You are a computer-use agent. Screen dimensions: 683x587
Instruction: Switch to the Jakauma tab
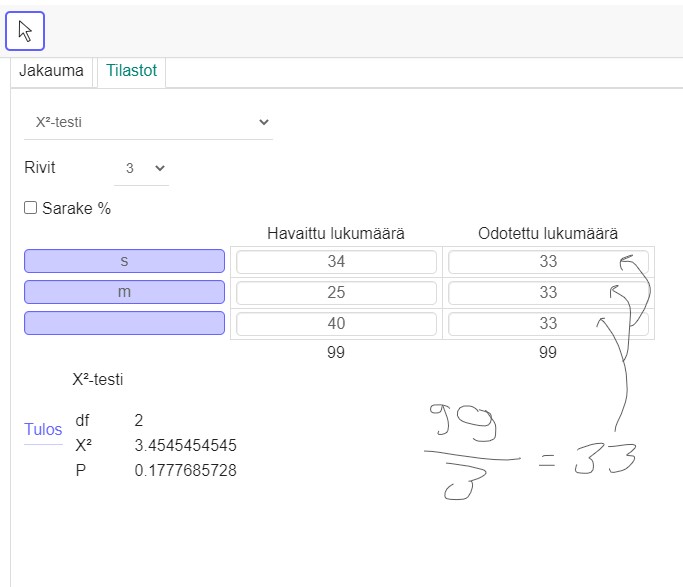[51, 72]
